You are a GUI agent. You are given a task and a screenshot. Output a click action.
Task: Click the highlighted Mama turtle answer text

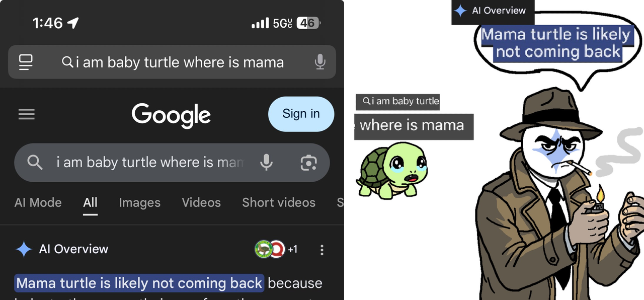point(139,283)
